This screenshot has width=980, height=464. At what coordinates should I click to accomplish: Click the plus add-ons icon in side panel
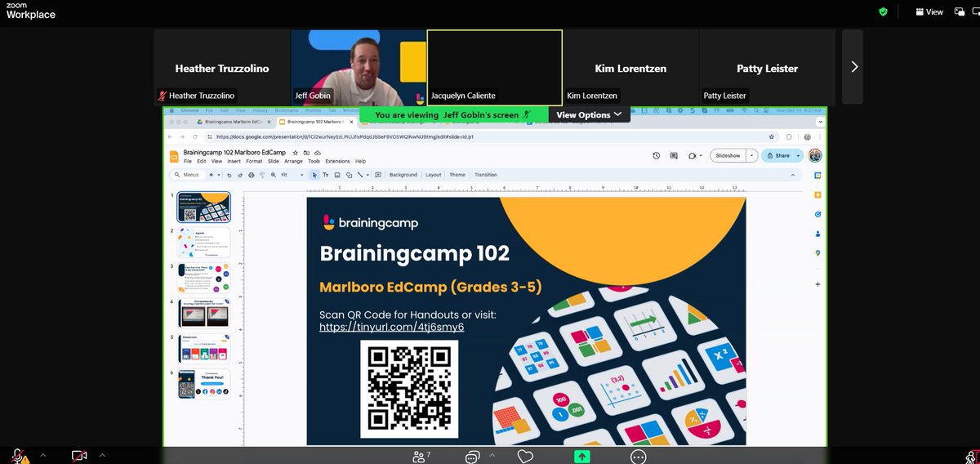pos(817,283)
